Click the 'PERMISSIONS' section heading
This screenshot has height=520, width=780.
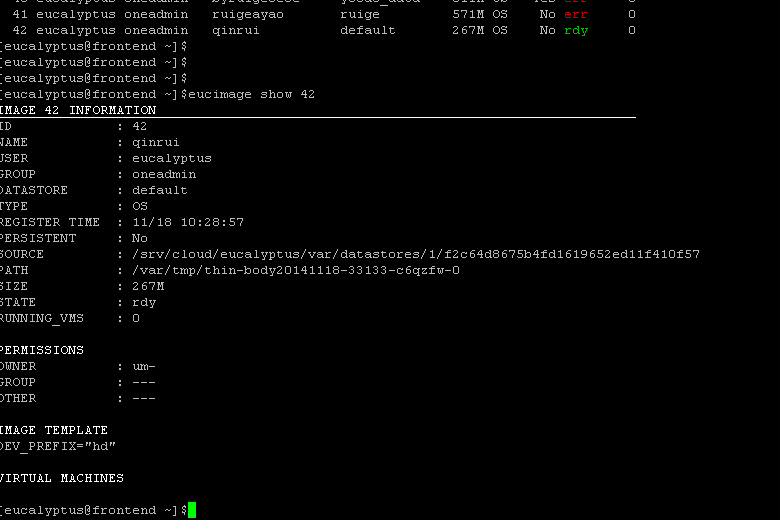point(42,350)
